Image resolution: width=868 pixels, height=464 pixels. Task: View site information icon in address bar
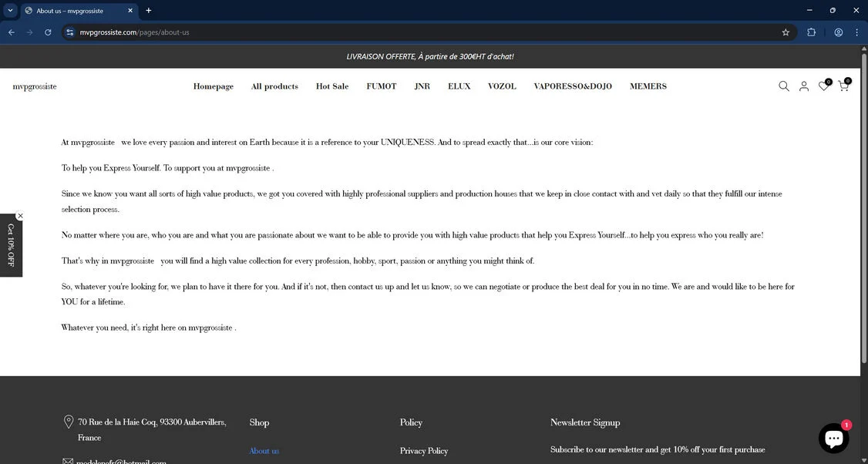(69, 32)
